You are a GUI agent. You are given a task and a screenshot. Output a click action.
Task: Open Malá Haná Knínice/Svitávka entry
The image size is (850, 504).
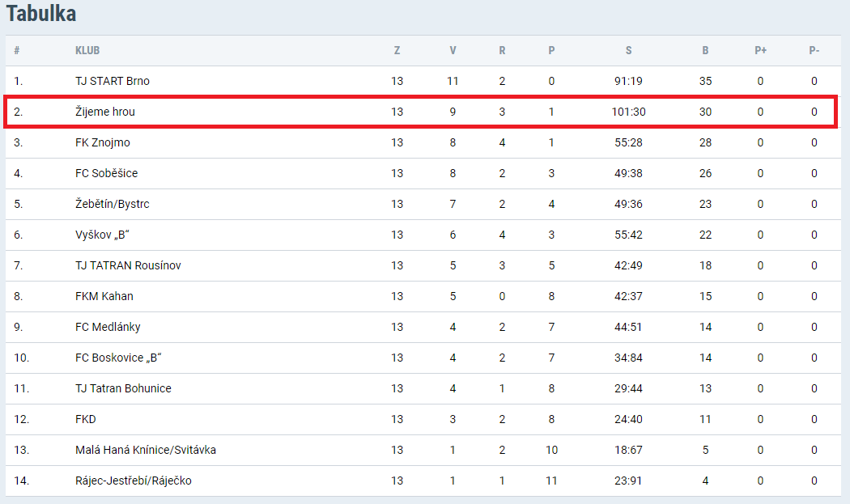[145, 450]
